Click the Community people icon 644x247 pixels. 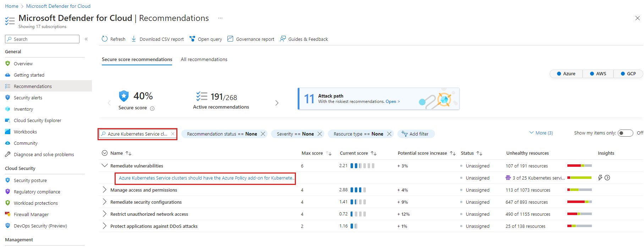8,143
